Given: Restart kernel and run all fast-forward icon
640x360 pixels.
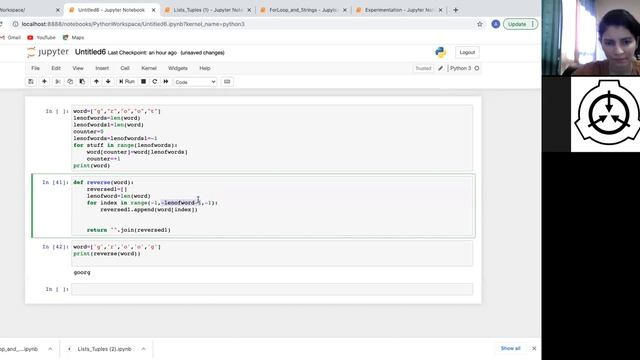Looking at the screenshot, I should (x=166, y=82).
